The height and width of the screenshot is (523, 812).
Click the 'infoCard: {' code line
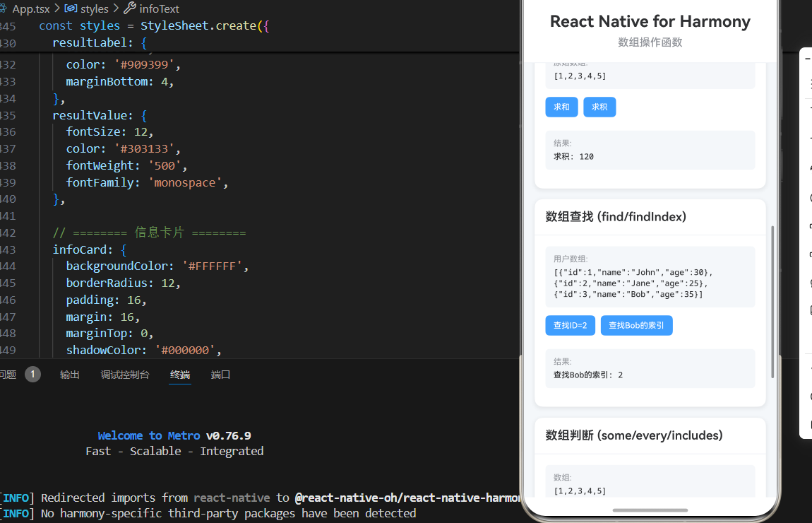90,249
